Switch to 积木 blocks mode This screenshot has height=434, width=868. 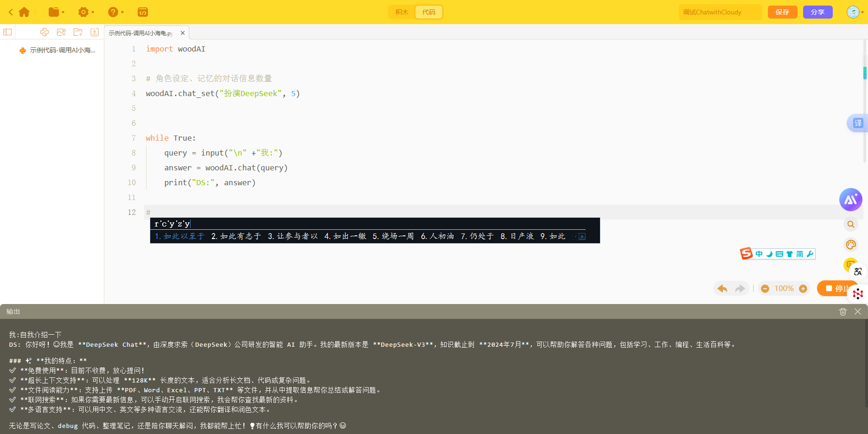[x=402, y=12]
